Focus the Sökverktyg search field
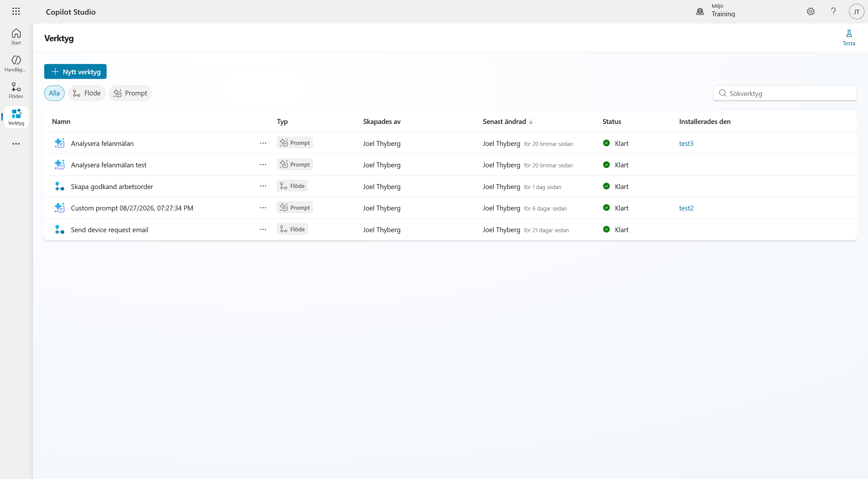868x479 pixels. [x=785, y=93]
